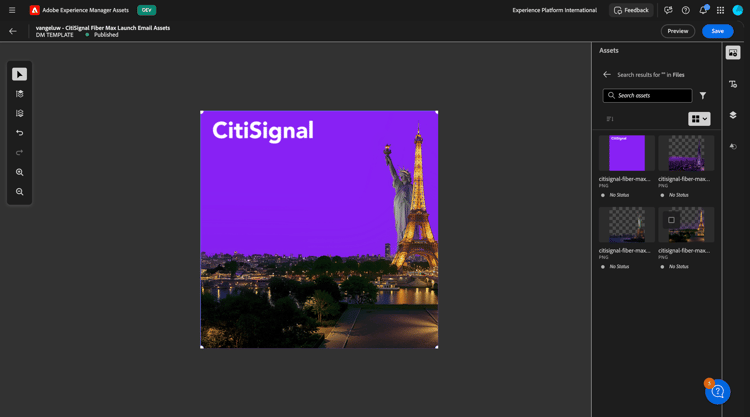Click Experience Platform International organization name
Viewport: 750px width, 417px height.
pos(554,10)
